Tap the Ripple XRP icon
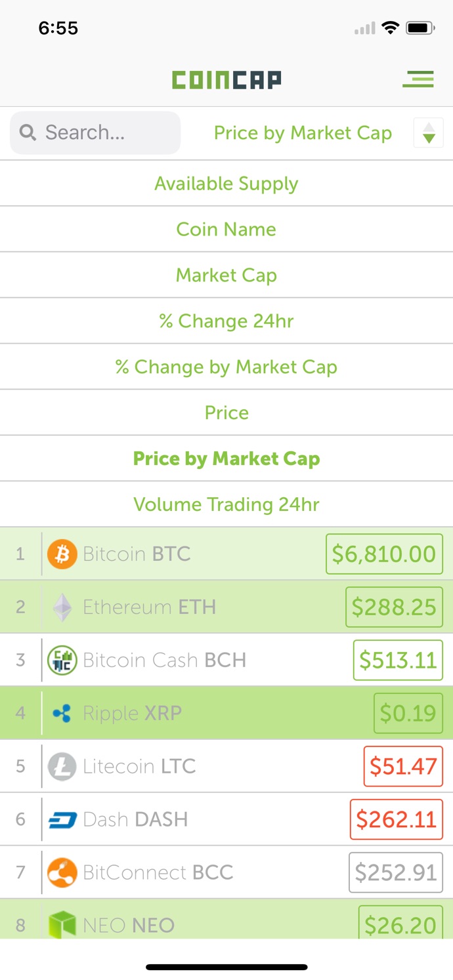Viewport: 453px width, 980px height. pos(62,714)
